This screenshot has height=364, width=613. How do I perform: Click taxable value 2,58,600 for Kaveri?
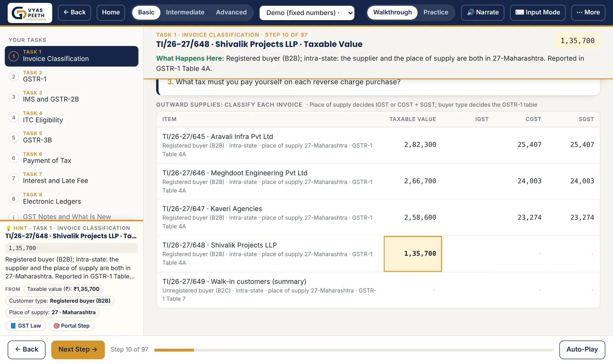420,217
